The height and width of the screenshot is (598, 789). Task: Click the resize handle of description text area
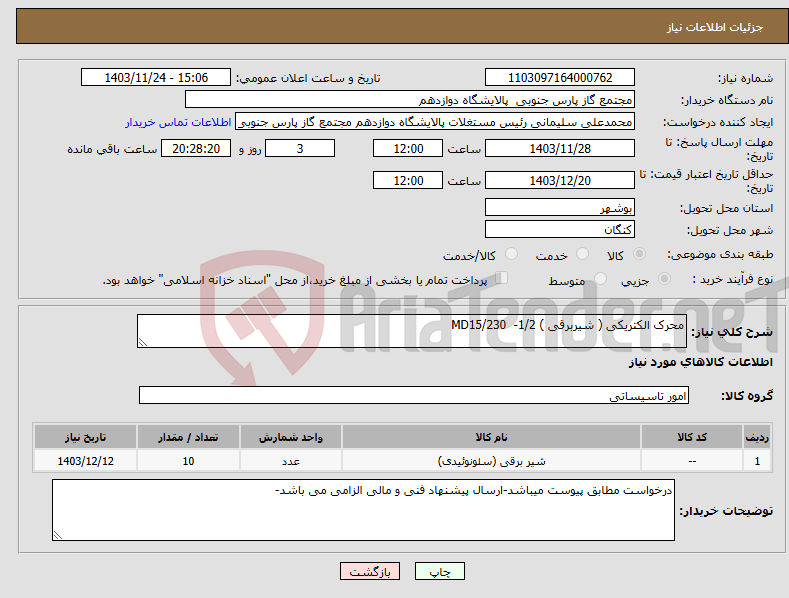(x=143, y=342)
